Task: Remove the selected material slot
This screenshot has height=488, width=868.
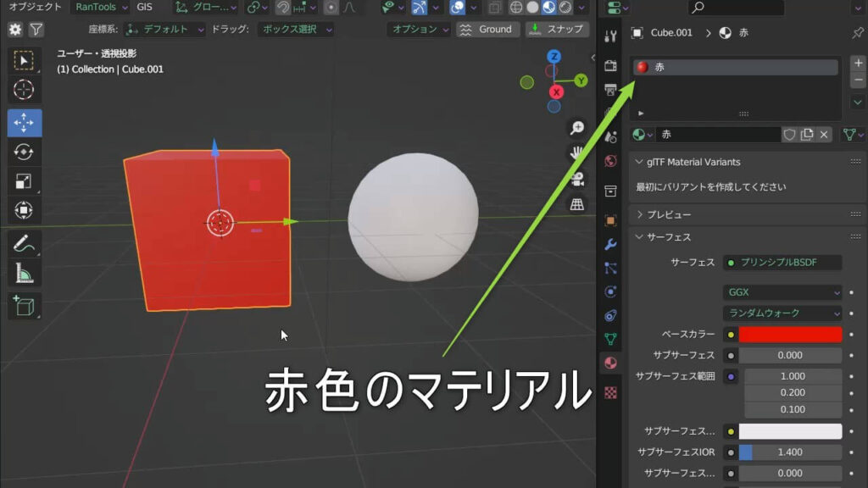Action: pos(858,80)
